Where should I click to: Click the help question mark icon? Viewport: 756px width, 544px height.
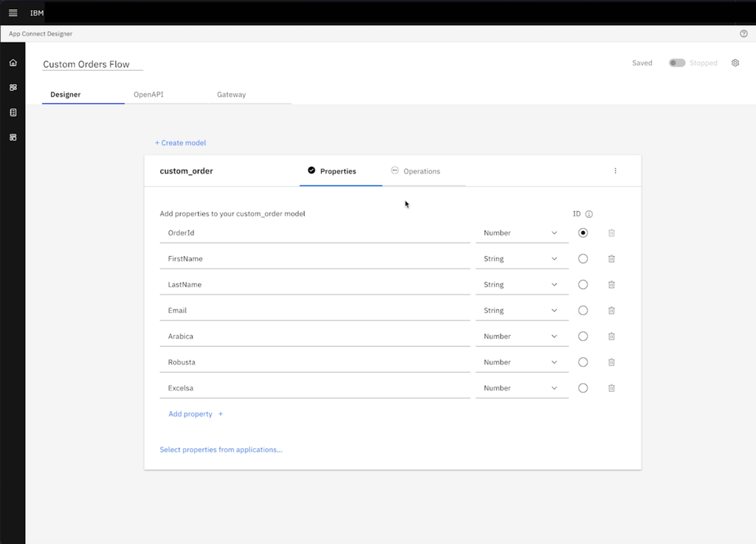pyautogui.click(x=743, y=34)
